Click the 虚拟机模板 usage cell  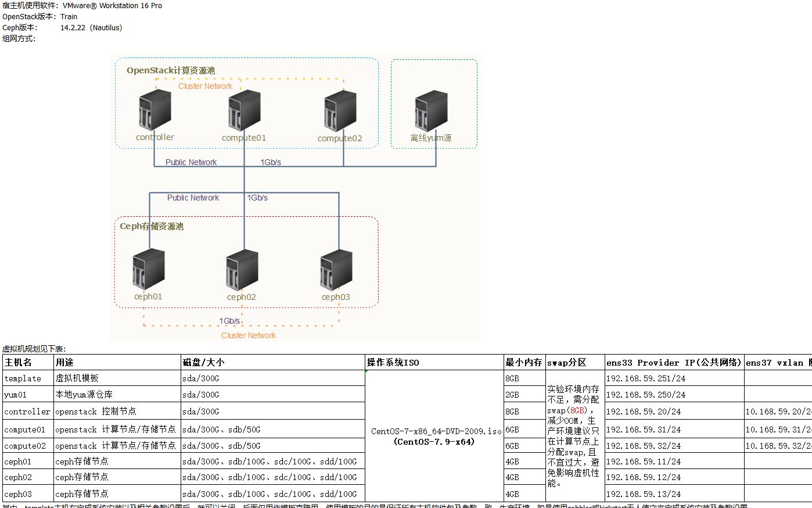point(117,378)
